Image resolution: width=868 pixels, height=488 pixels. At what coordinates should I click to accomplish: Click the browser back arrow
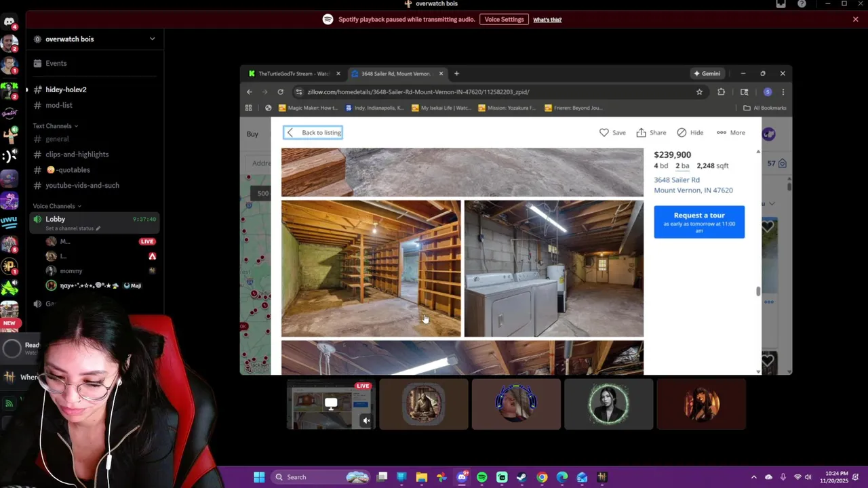[250, 92]
